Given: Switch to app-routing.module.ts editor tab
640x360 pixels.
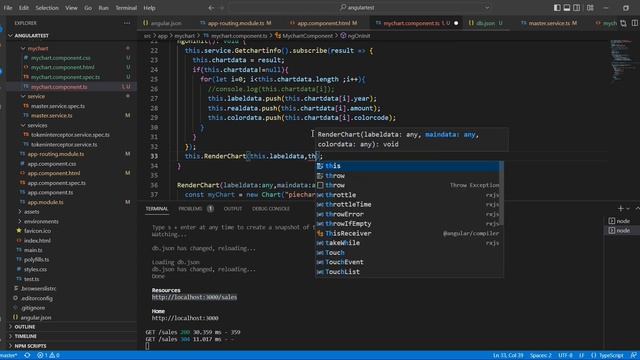Looking at the screenshot, I should tap(236, 23).
